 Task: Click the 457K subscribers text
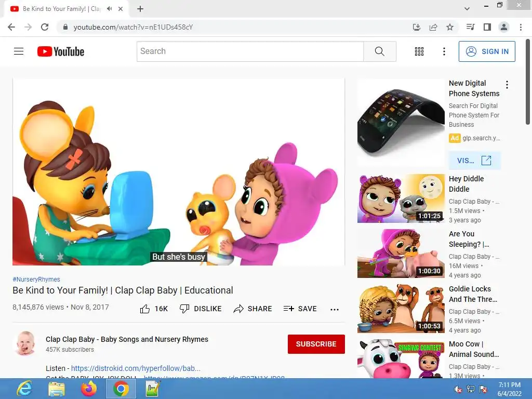click(x=70, y=350)
